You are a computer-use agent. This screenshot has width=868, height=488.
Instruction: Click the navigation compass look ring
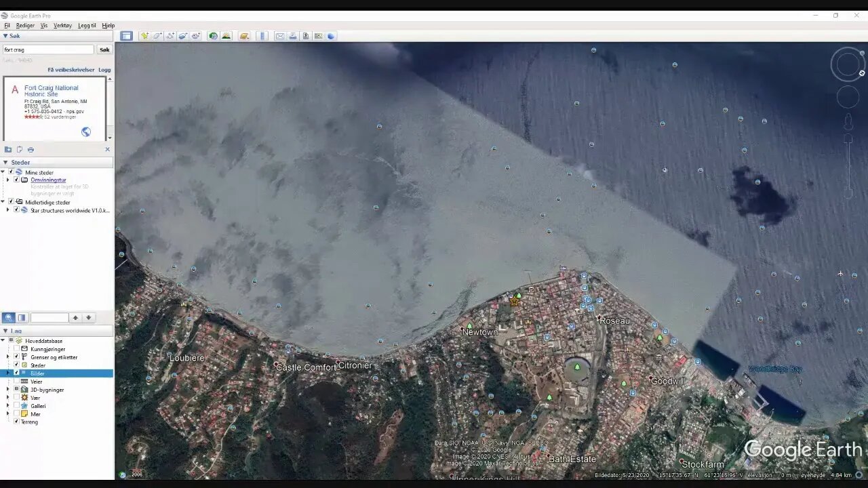(x=848, y=65)
